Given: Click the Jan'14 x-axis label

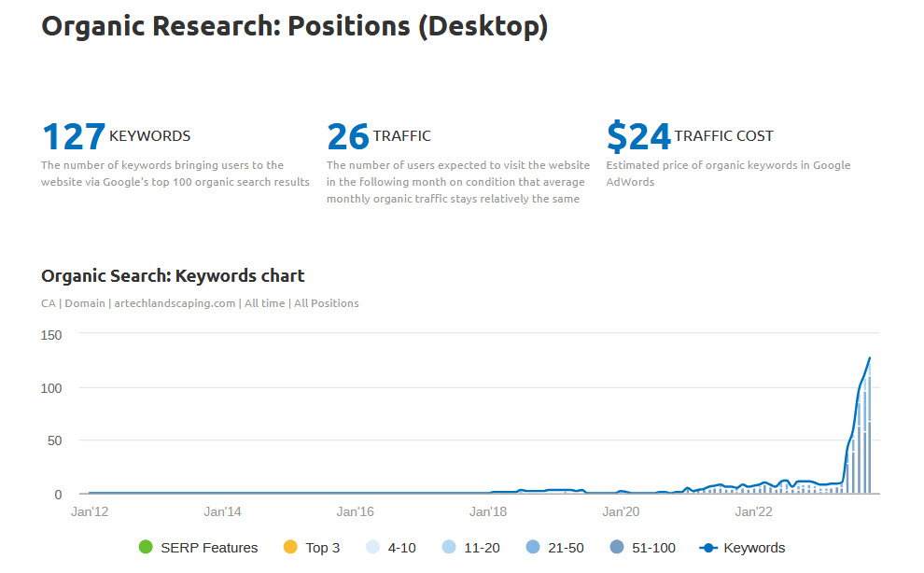Looking at the screenshot, I should [x=222, y=511].
